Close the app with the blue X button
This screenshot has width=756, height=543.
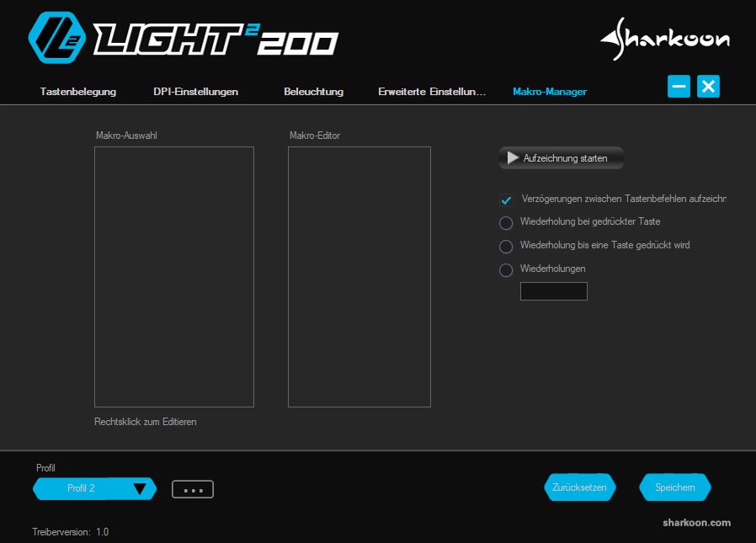708,87
